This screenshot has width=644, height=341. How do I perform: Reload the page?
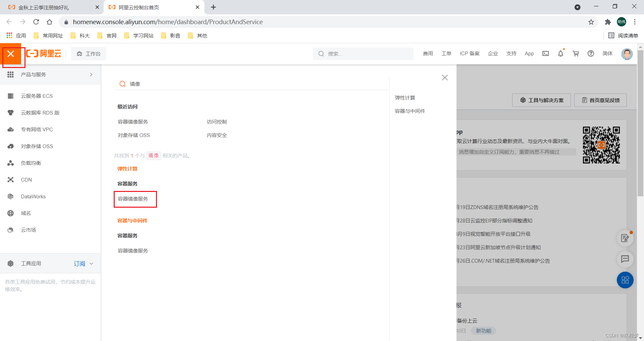tap(36, 22)
